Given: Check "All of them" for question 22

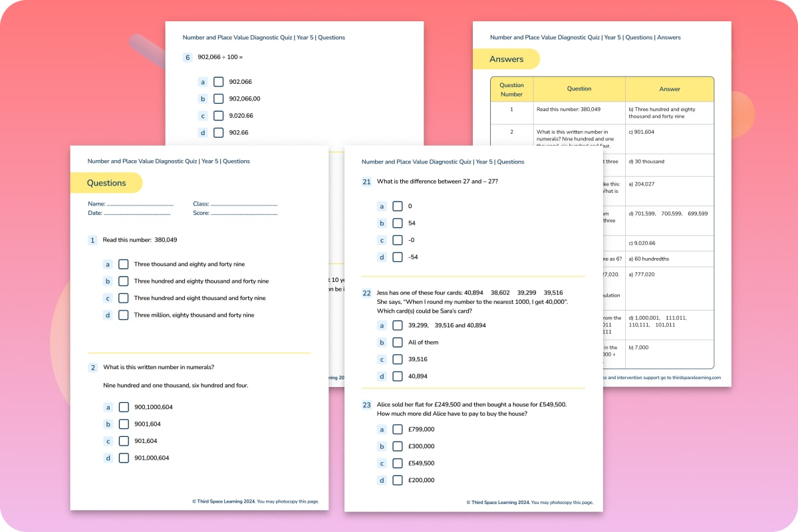Looking at the screenshot, I should [x=398, y=342].
